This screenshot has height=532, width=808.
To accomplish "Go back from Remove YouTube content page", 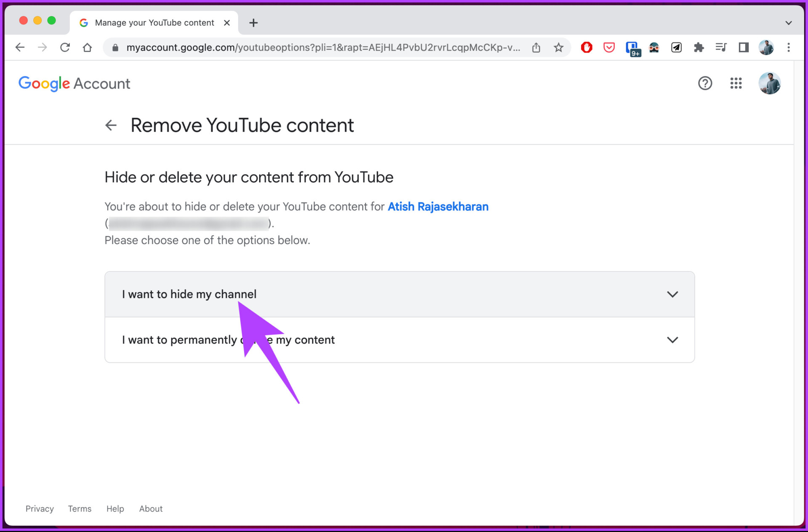I will 111,125.
